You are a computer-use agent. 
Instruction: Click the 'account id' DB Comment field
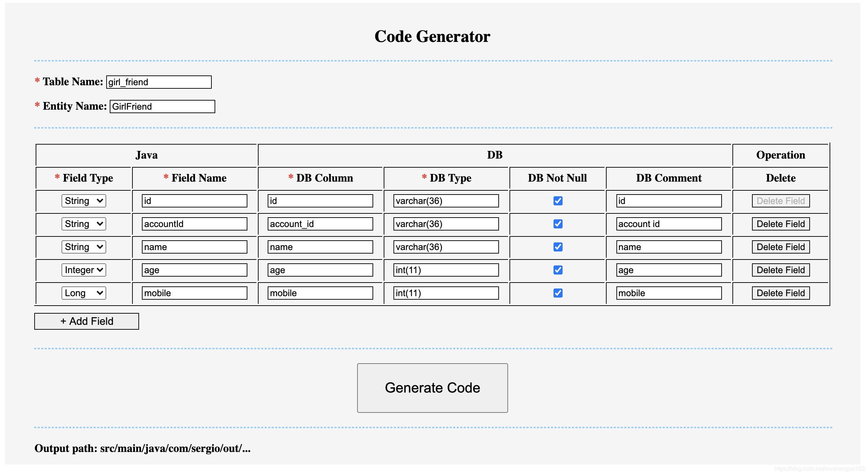pyautogui.click(x=668, y=224)
